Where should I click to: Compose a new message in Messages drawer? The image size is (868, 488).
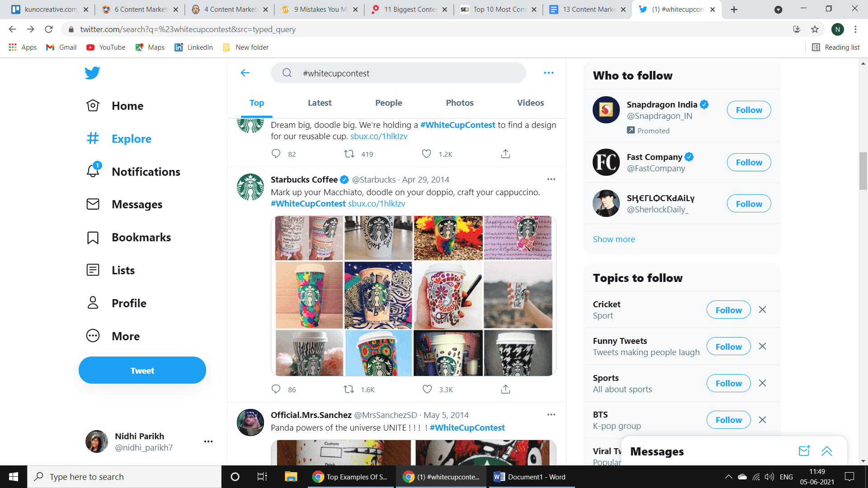(804, 450)
